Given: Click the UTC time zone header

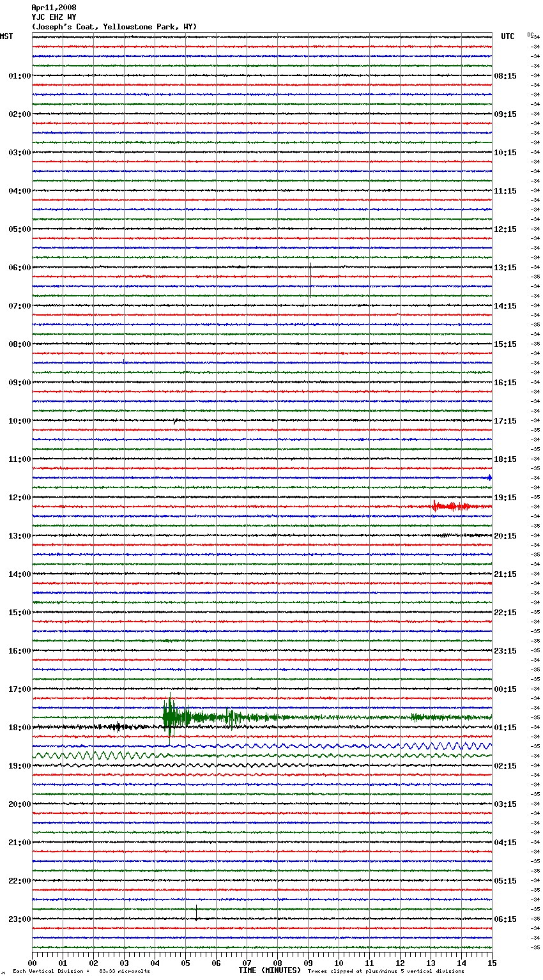Looking at the screenshot, I should coord(508,36).
